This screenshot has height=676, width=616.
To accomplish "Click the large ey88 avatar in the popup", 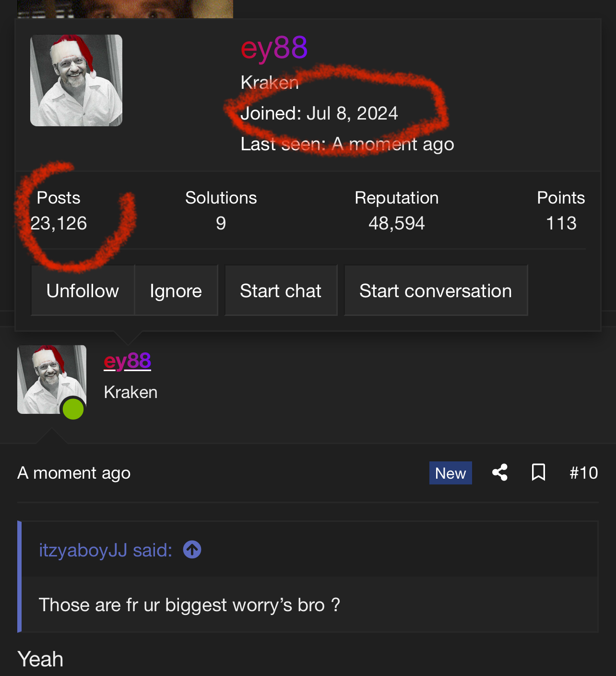I will (x=76, y=80).
